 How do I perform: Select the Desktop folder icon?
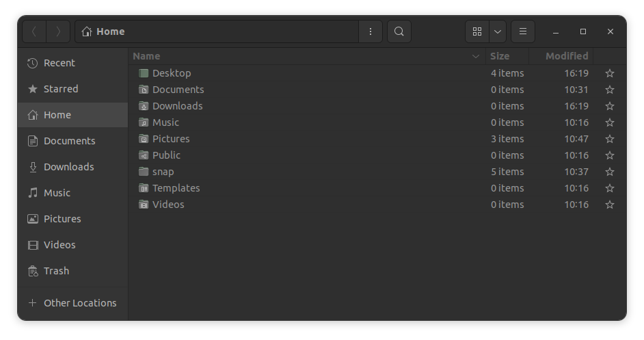point(144,73)
